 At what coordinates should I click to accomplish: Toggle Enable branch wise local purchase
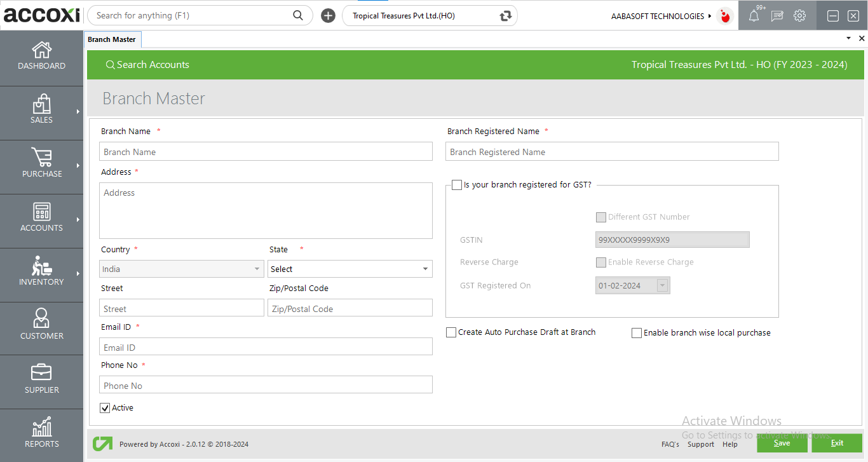click(637, 333)
